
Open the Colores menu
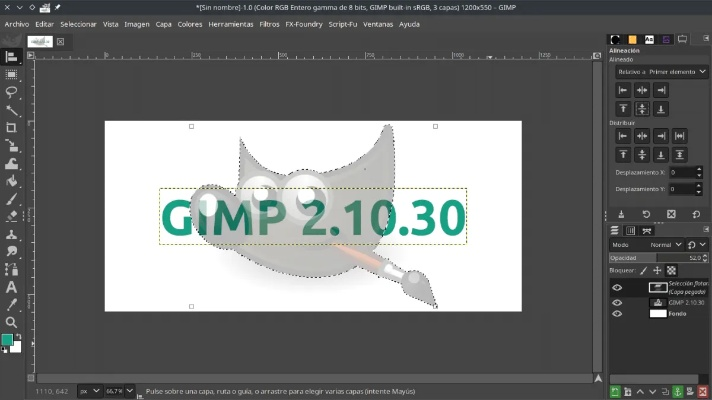pos(190,25)
